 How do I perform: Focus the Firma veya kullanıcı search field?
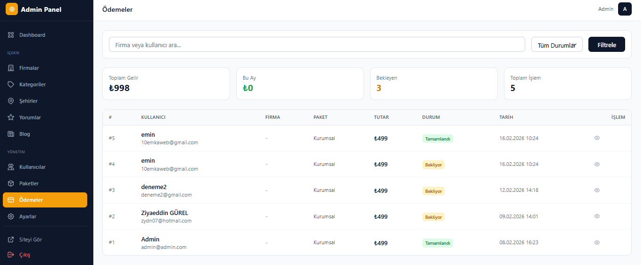pyautogui.click(x=317, y=45)
